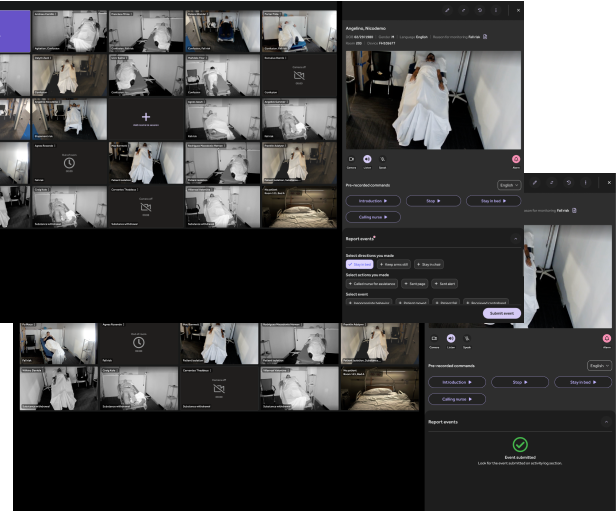Click the history icon in the Event submitted panel
The width and height of the screenshot is (616, 511).
[x=568, y=183]
